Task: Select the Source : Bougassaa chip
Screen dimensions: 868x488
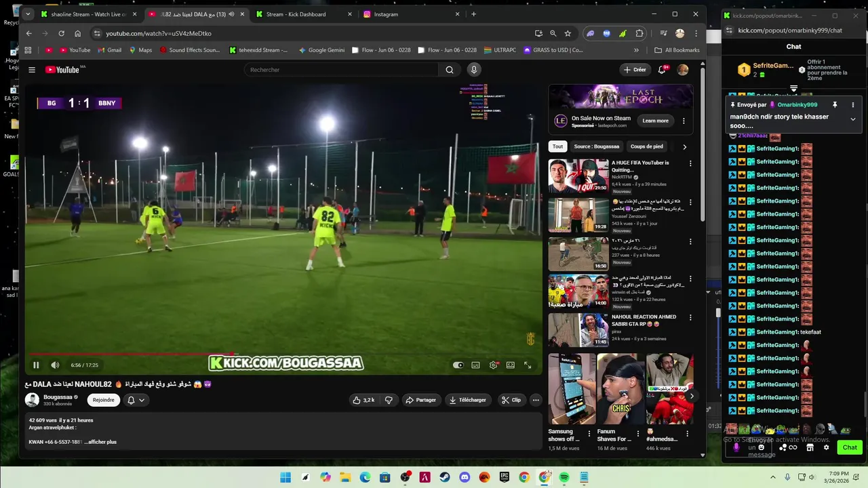Action: pos(597,146)
